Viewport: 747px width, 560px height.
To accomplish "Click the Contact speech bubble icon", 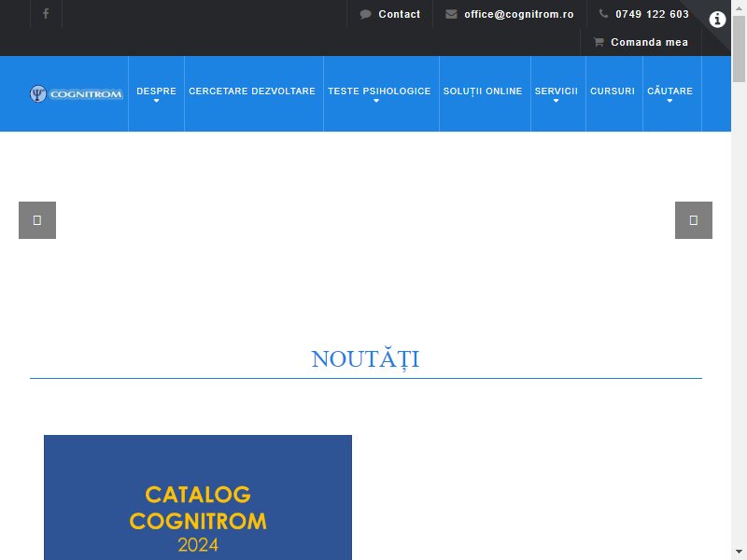I will 365,14.
